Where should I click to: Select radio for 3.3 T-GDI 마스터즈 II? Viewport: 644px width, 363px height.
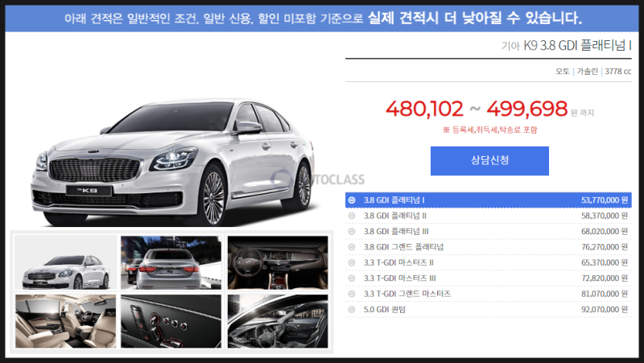click(352, 262)
